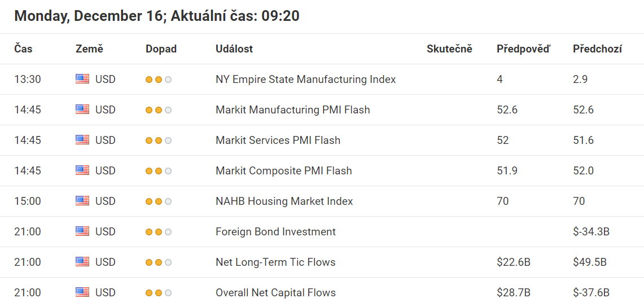Click US flag icon in NY Empire State row

(x=82, y=79)
